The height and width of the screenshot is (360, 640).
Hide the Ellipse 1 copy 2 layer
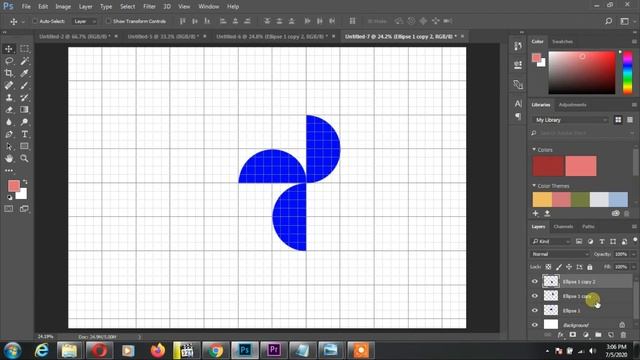click(x=535, y=281)
